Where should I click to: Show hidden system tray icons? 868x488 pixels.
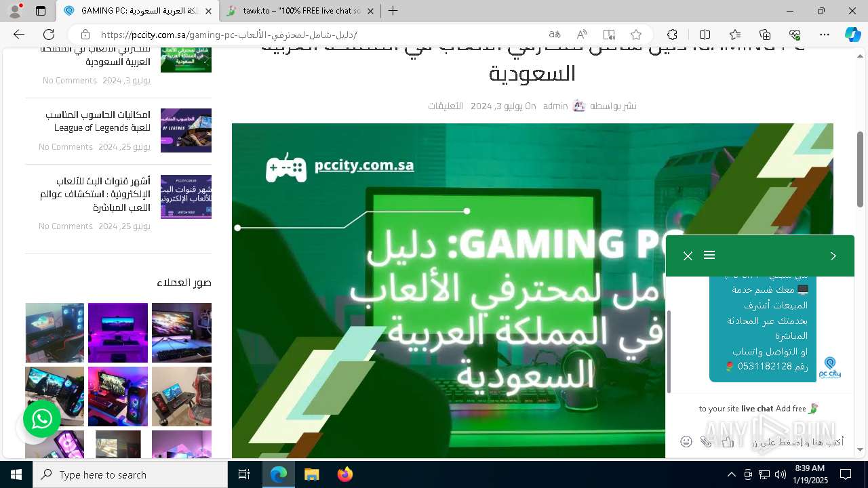(731, 474)
